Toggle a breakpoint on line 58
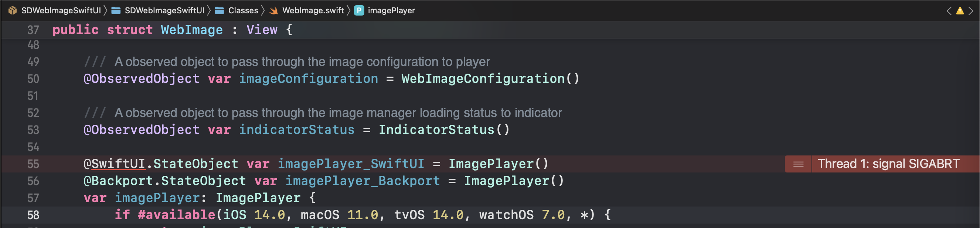This screenshot has height=228, width=980. coord(33,215)
